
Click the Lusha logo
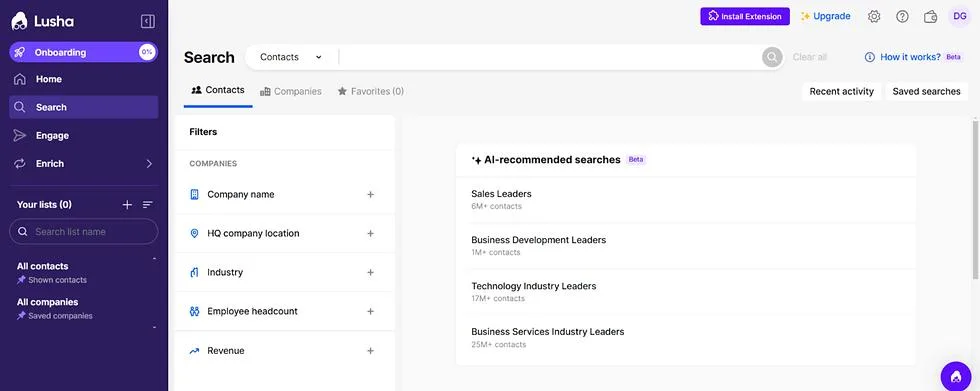[42, 21]
